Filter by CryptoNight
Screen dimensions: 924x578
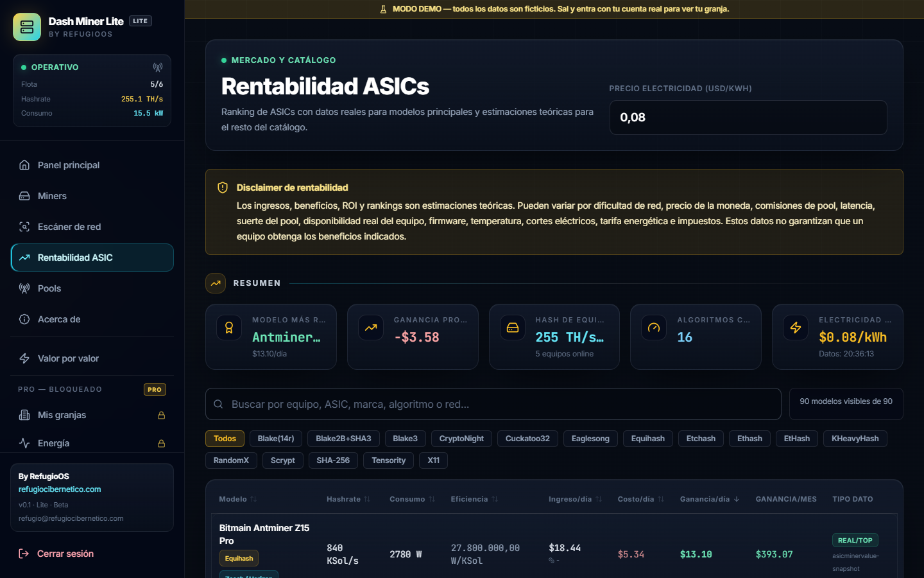click(x=461, y=439)
